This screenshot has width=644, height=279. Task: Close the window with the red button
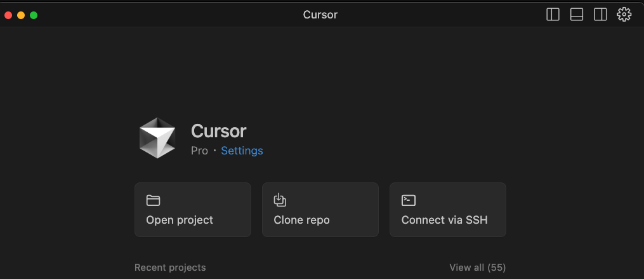[x=8, y=15]
